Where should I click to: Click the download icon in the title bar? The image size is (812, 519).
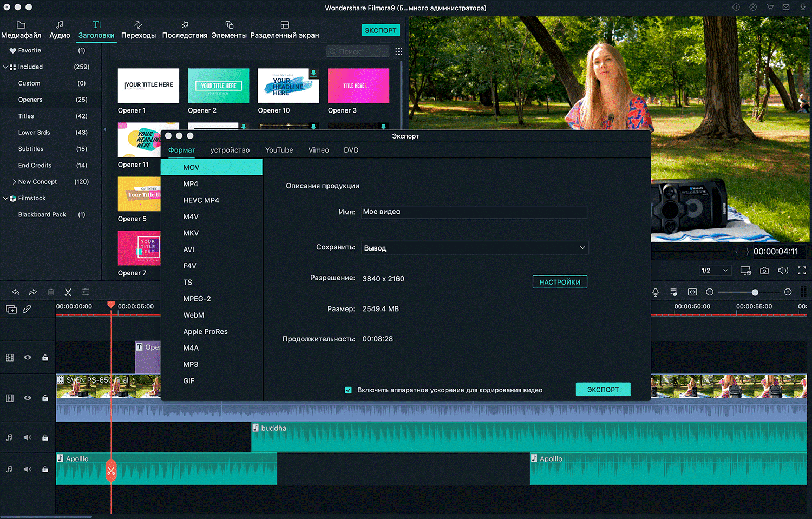[802, 8]
